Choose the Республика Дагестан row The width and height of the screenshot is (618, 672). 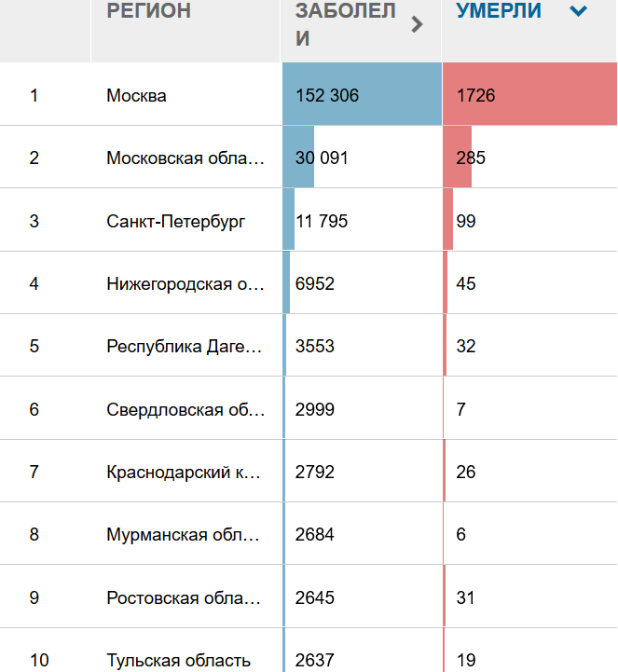click(x=309, y=346)
